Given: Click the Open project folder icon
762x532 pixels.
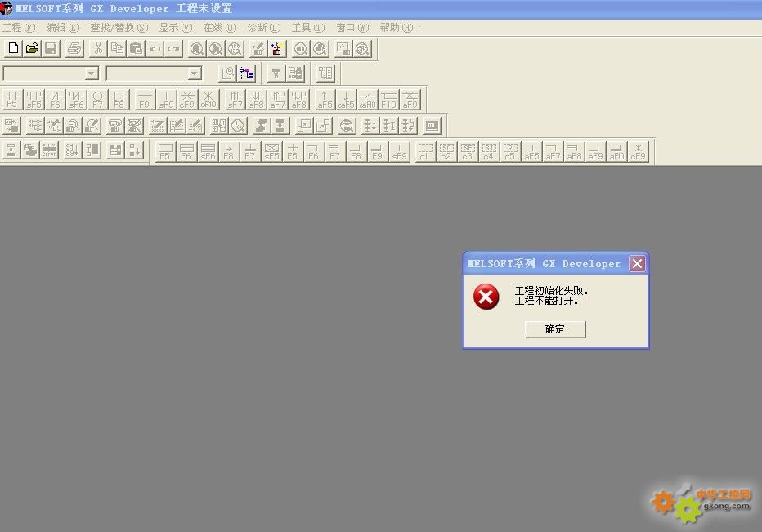Looking at the screenshot, I should click(x=33, y=48).
